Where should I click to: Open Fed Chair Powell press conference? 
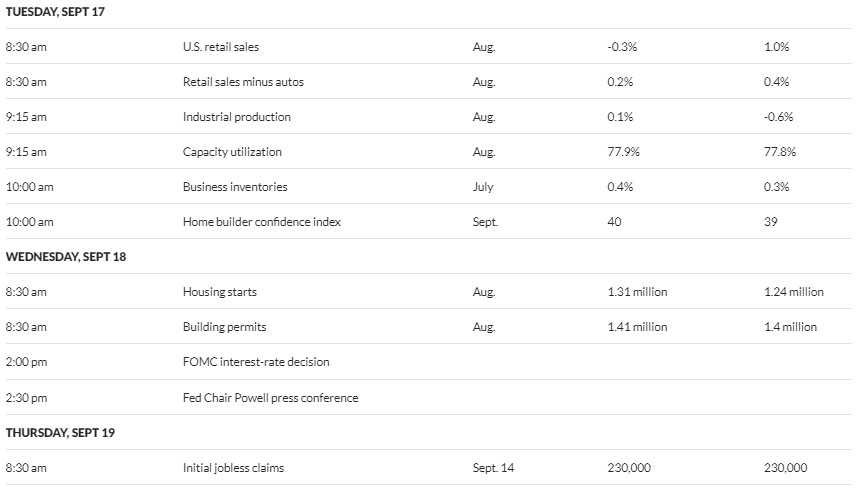(270, 398)
